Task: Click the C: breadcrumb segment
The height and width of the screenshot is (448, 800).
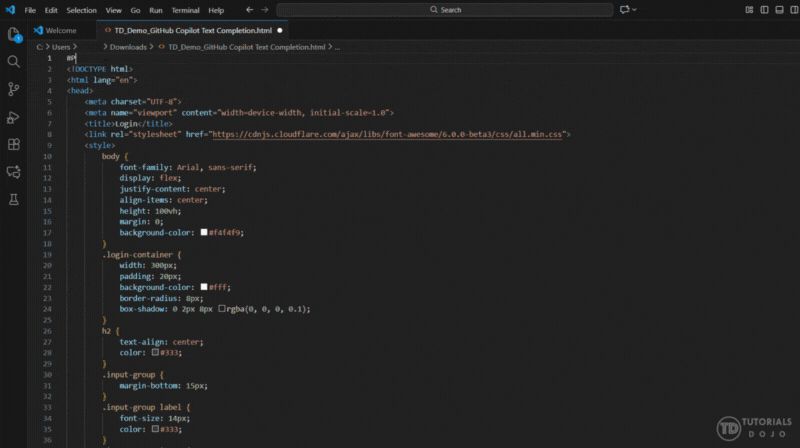Action: (40, 47)
